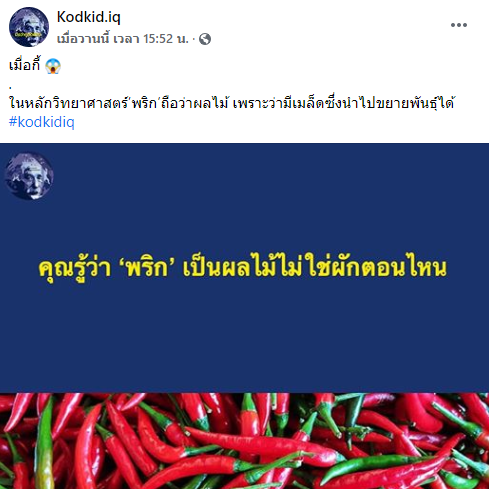Screen dimensions: 489x489
Task: Click the caption sentence starting with ในหลักวิทยาศาสตร์
Action: (232, 103)
